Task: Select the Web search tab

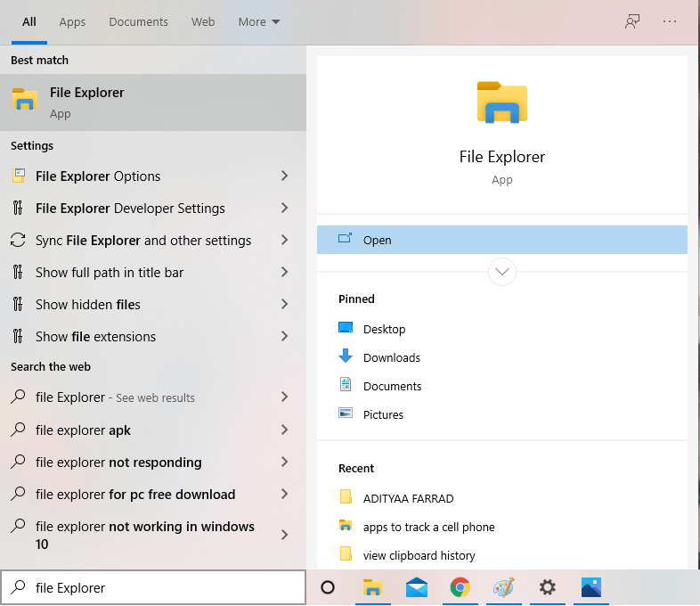Action: click(x=203, y=21)
